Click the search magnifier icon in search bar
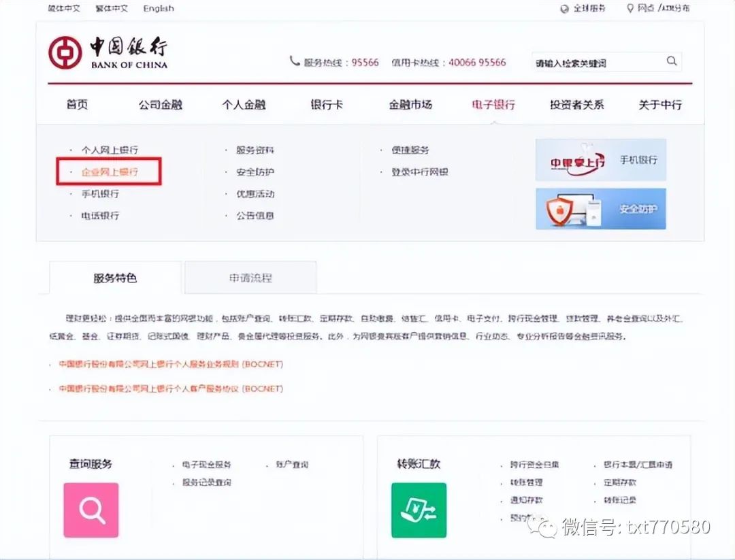Viewport: 735px width, 560px height. [x=672, y=61]
